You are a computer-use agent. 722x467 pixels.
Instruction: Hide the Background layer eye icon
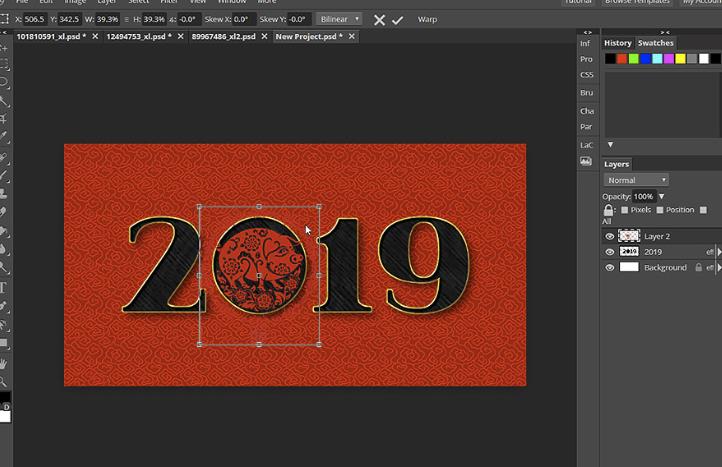pyautogui.click(x=610, y=268)
